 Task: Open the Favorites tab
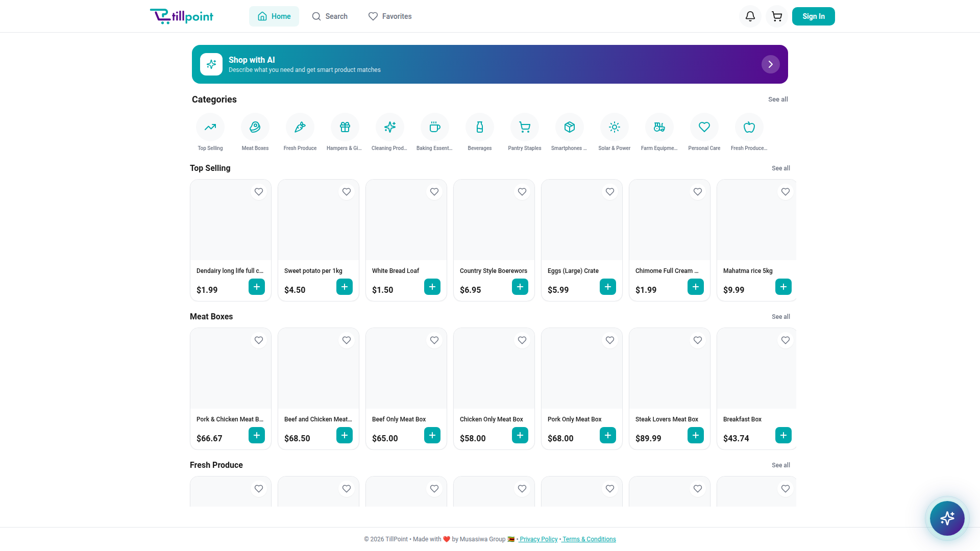point(390,16)
